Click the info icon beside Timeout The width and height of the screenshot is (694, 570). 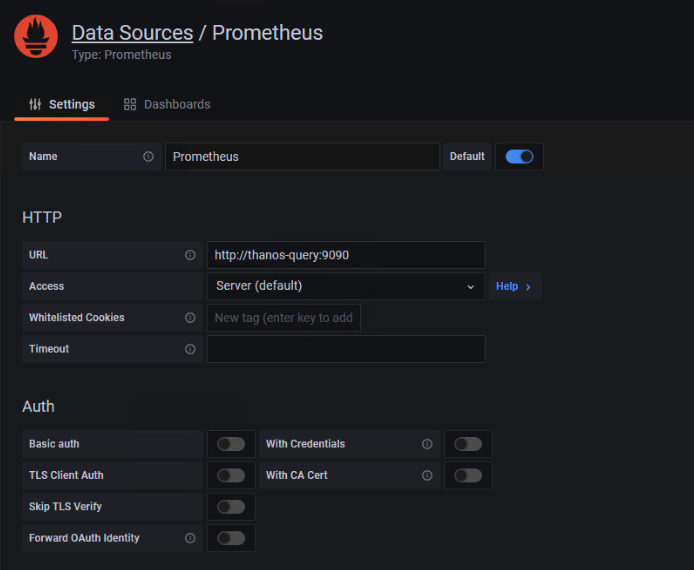190,349
